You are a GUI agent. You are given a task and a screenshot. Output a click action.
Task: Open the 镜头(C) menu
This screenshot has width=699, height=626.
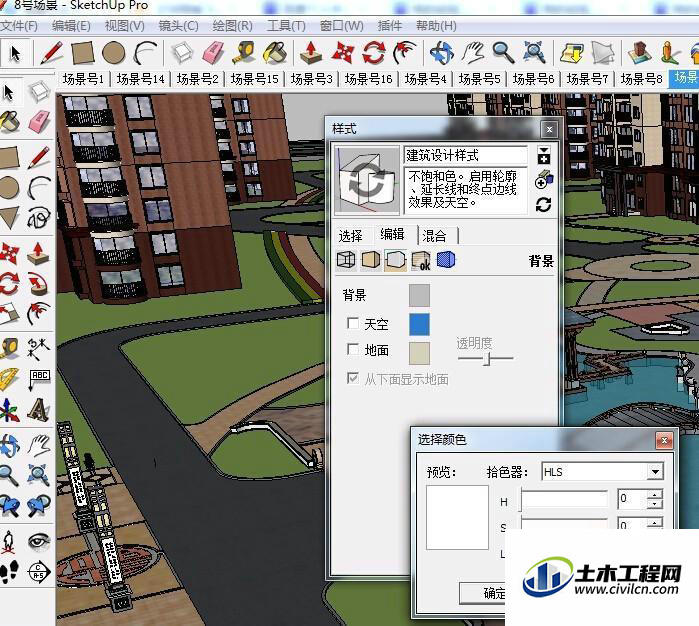[178, 26]
